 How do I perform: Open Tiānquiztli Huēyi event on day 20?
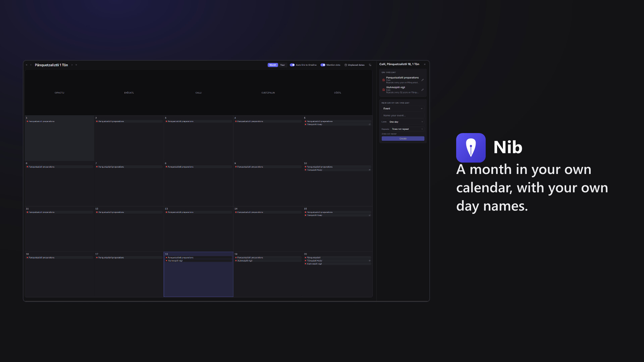tap(337, 261)
